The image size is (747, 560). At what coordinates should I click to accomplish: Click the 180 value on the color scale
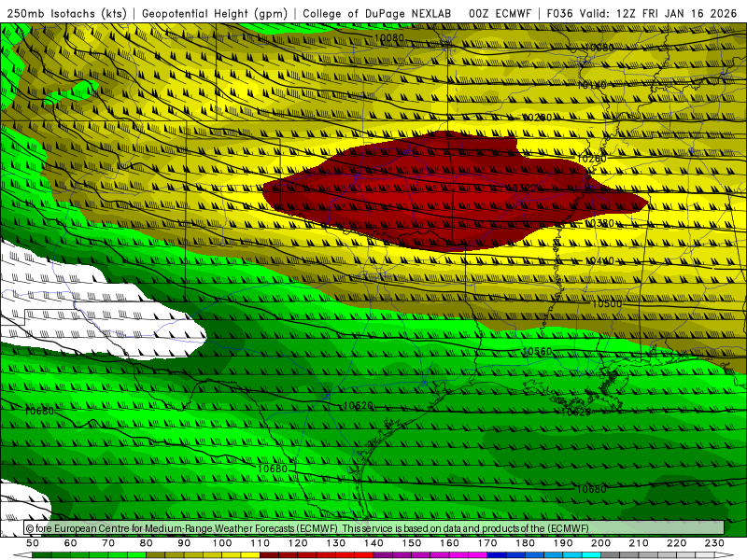(x=525, y=543)
